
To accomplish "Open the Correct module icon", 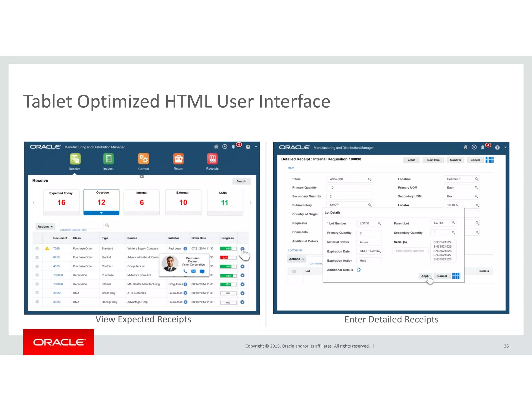I will (143, 159).
